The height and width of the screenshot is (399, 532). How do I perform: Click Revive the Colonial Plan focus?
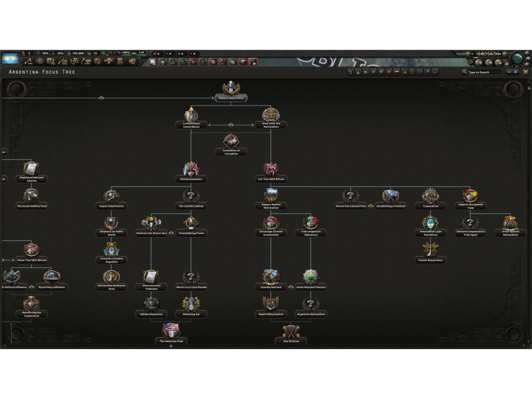coord(351,199)
